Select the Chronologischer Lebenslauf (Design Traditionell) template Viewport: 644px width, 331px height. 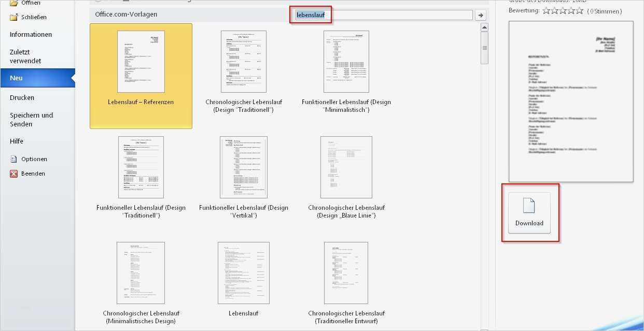pos(243,61)
